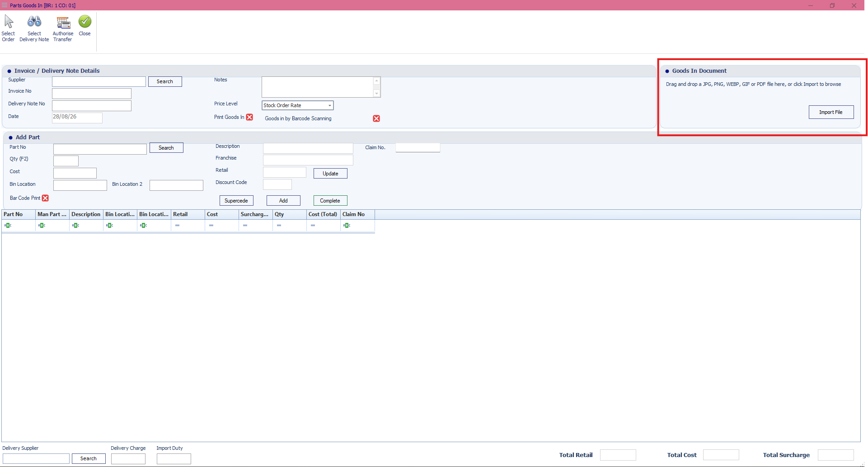This screenshot has height=467, width=868.
Task: Click filter icon under Cost column
Action: pos(211,225)
